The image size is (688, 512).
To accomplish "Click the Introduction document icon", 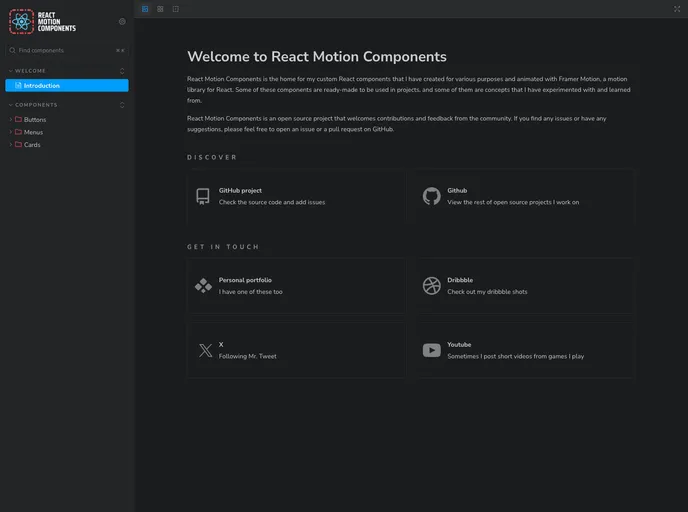I will 18,86.
